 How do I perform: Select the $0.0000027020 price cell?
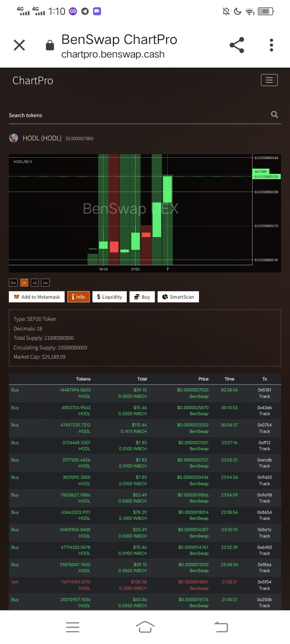point(193,390)
